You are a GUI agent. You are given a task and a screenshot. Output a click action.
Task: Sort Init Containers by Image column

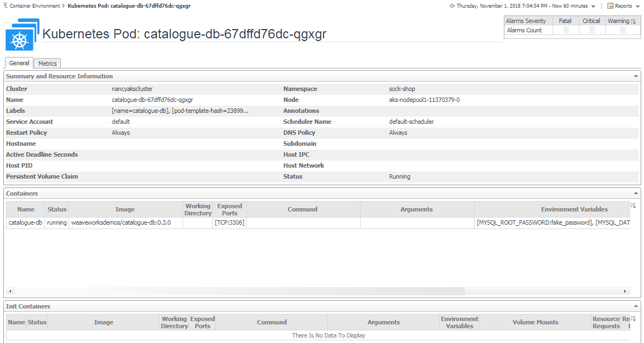click(104, 322)
